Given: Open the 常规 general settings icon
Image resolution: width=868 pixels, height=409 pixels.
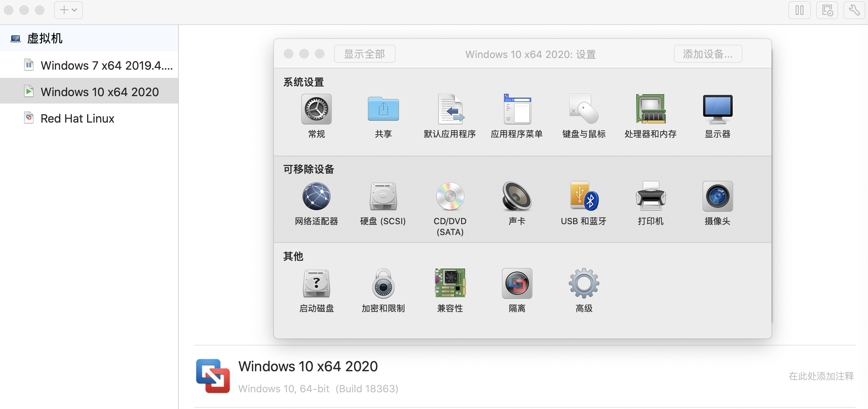Looking at the screenshot, I should tap(317, 109).
